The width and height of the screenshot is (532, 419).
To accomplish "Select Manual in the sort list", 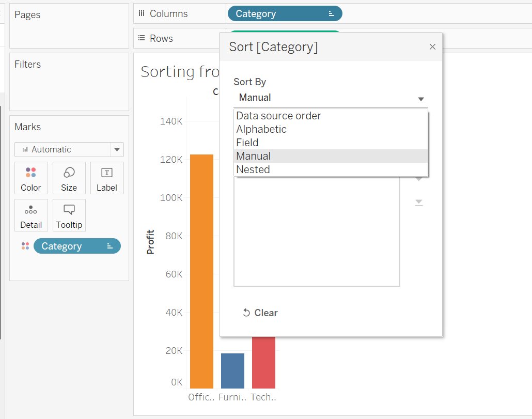I will [254, 156].
